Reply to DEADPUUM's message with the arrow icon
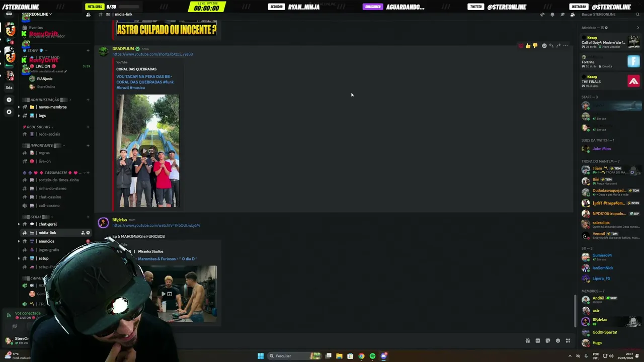Screen dimensions: 644x362 click(551, 46)
